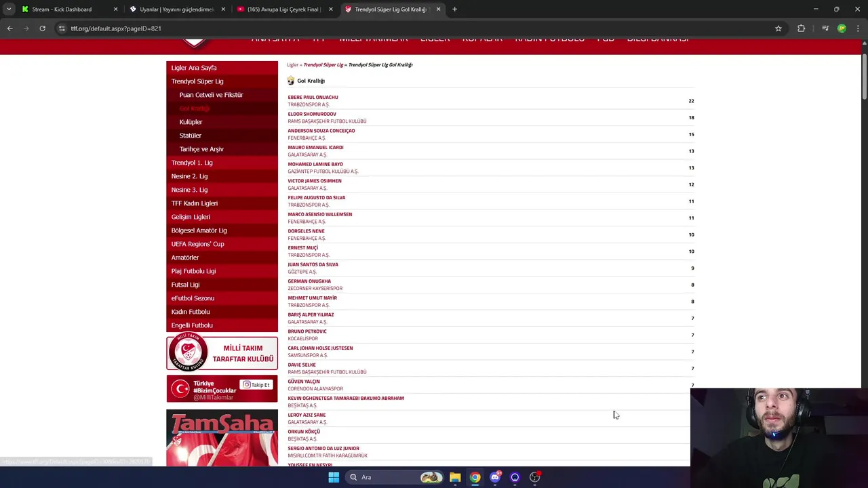This screenshot has height=488, width=868.
Task: Open the Chrome three-dot menu
Action: coord(858,28)
